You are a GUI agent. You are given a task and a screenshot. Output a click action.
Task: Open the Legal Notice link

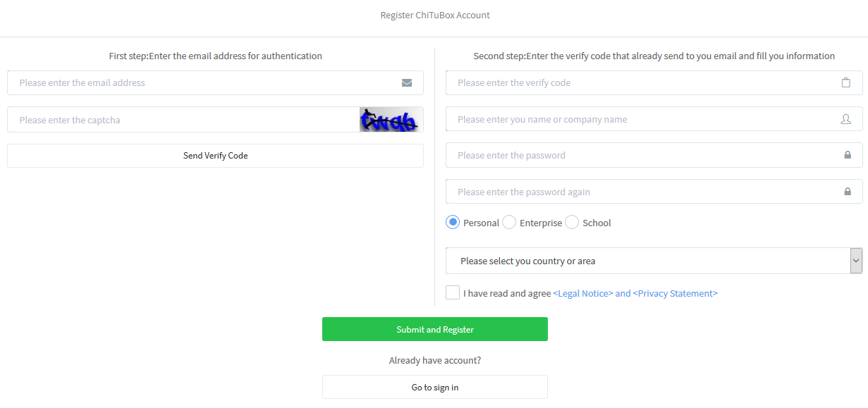point(582,293)
